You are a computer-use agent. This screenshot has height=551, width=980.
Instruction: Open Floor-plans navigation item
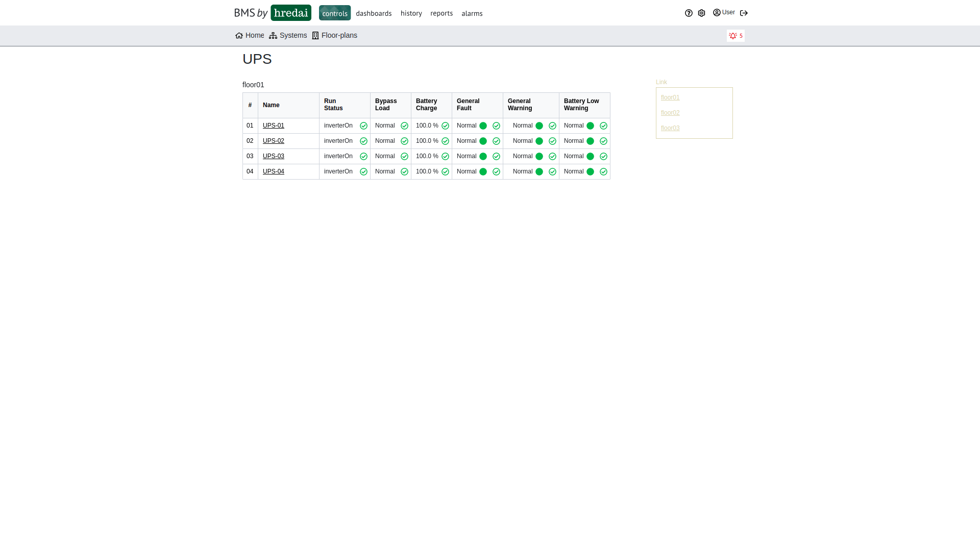pos(335,36)
